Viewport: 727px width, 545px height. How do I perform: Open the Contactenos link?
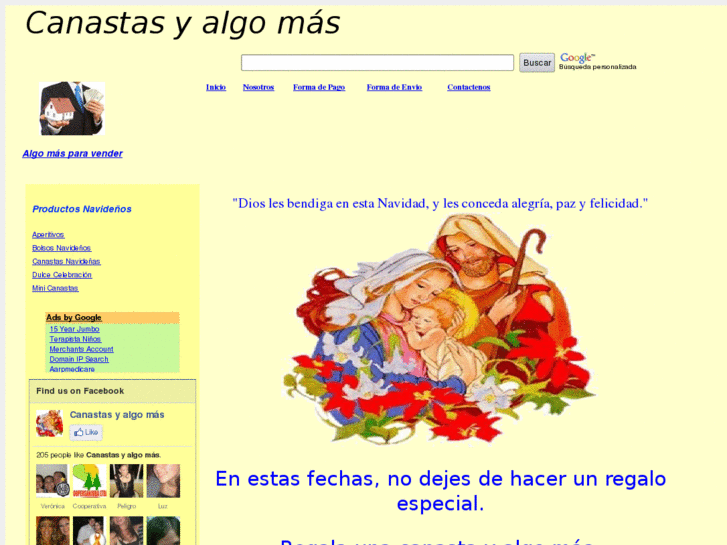point(469,87)
